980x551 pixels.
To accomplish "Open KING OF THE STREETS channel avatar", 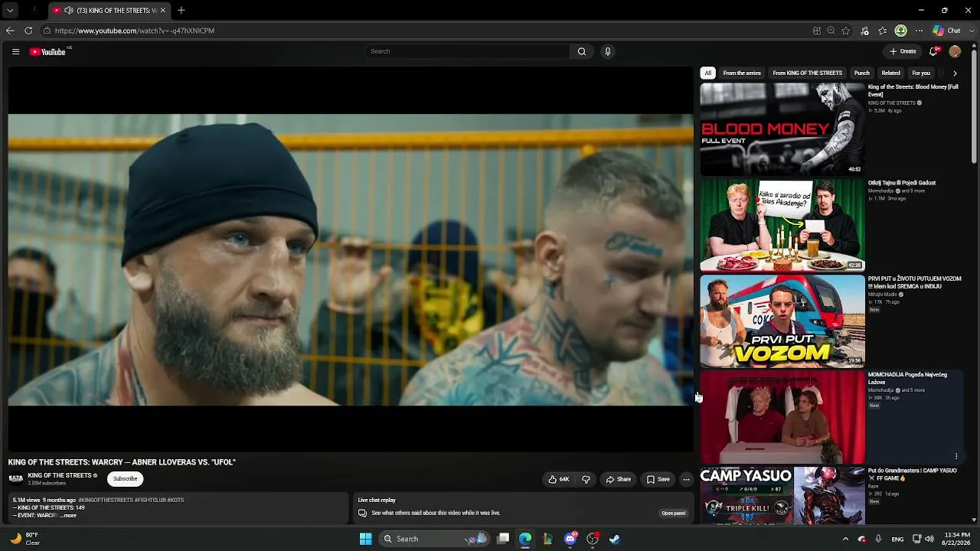I will (x=15, y=479).
